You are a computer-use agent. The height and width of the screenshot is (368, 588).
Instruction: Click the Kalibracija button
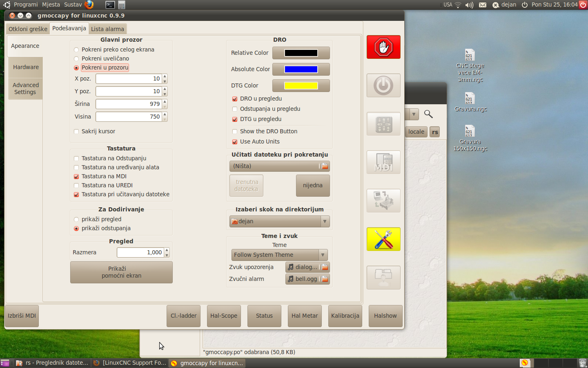[x=345, y=316]
